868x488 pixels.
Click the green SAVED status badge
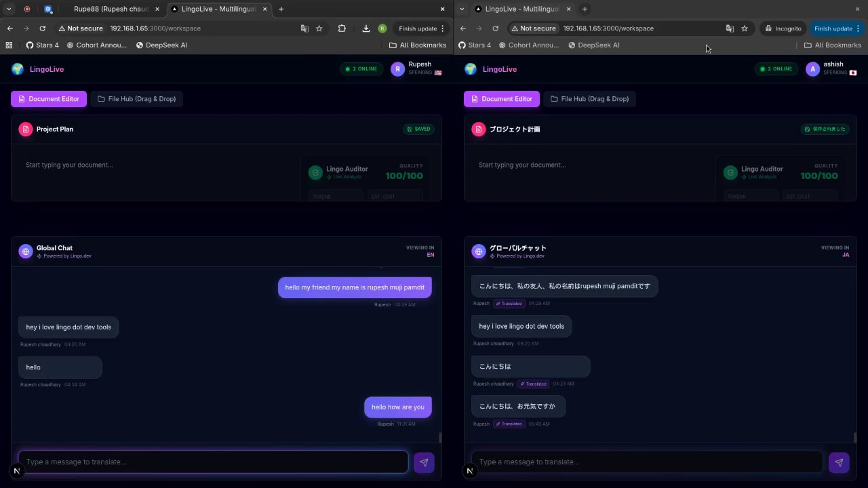(419, 129)
